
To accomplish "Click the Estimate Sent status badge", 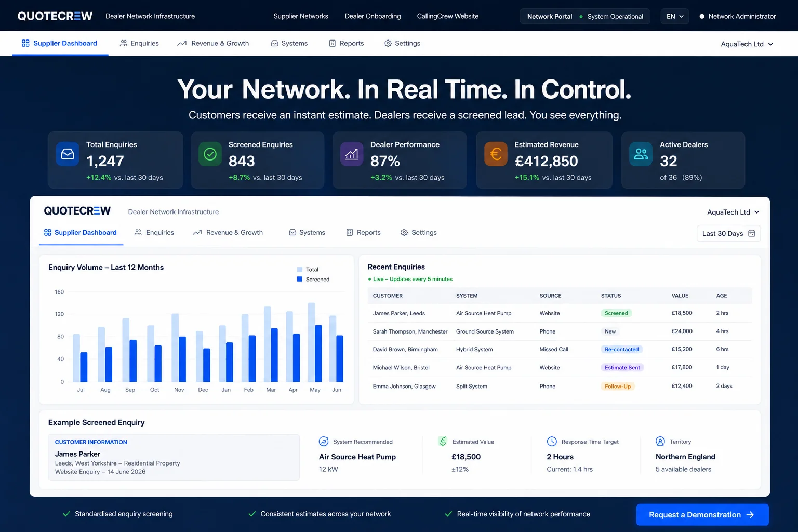I will (x=622, y=367).
